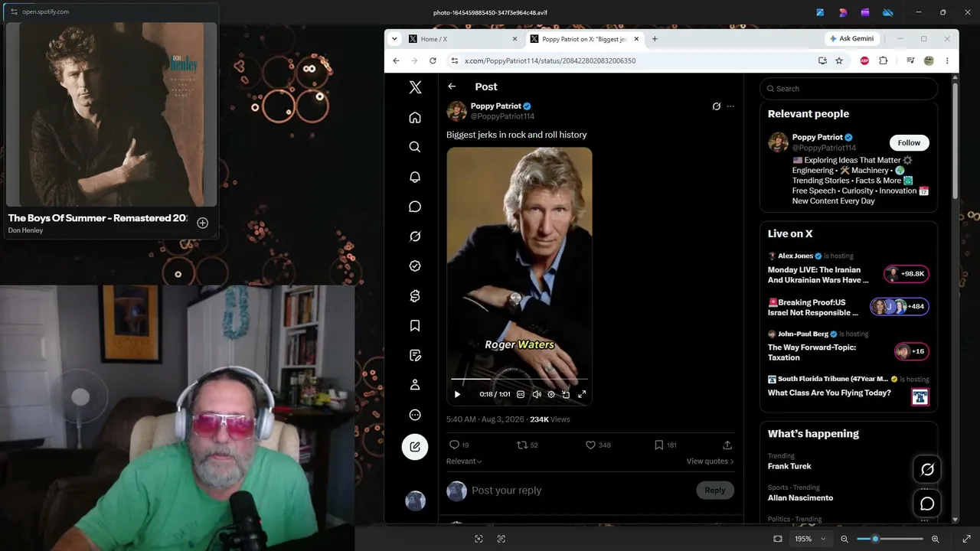The height and width of the screenshot is (551, 980).
Task: Play the Roger Waters video
Action: point(457,394)
